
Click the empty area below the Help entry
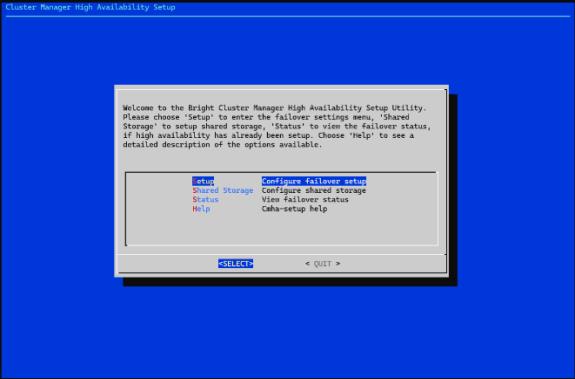click(281, 229)
